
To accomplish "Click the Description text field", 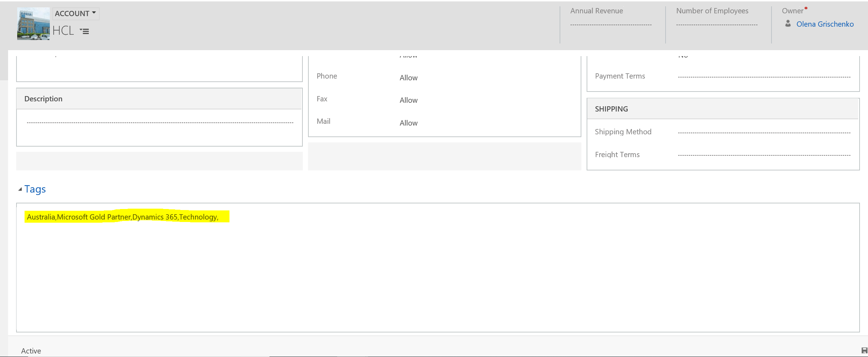I will coord(160,123).
